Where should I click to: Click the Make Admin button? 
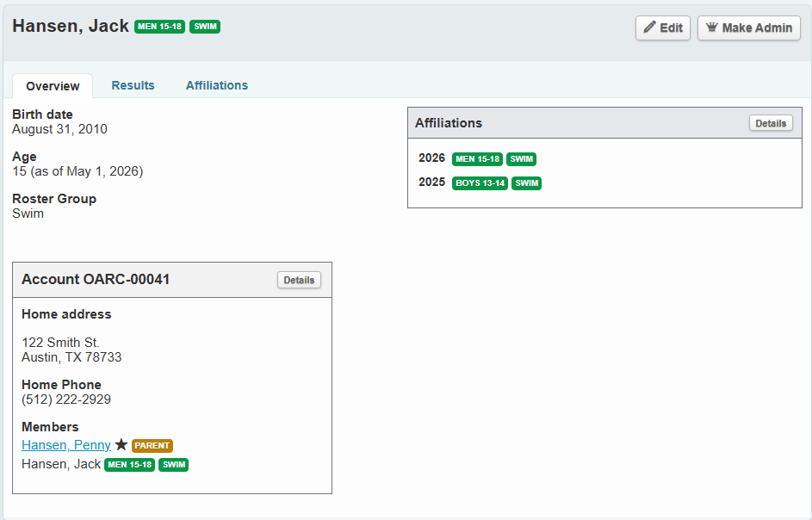coord(748,27)
